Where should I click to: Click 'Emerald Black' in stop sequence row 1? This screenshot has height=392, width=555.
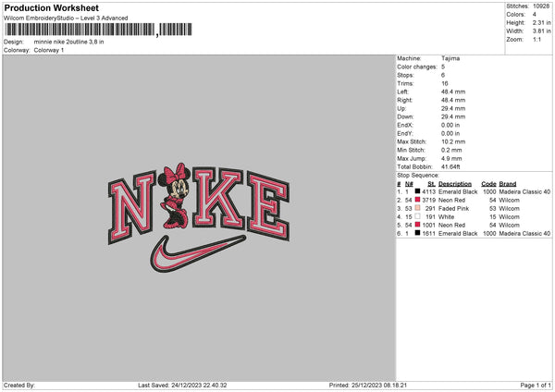pyautogui.click(x=458, y=191)
